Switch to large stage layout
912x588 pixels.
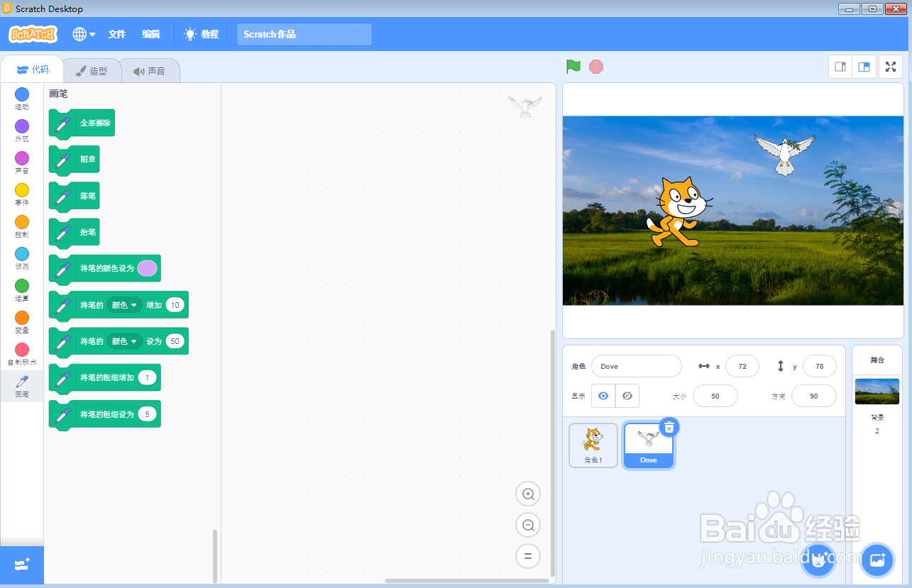point(864,67)
